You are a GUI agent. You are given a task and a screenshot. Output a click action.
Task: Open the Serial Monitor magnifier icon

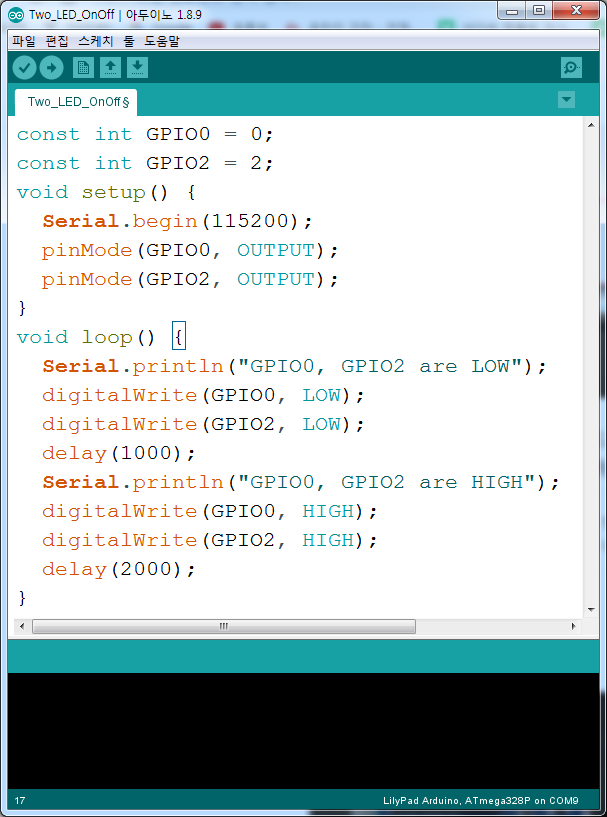tap(571, 68)
